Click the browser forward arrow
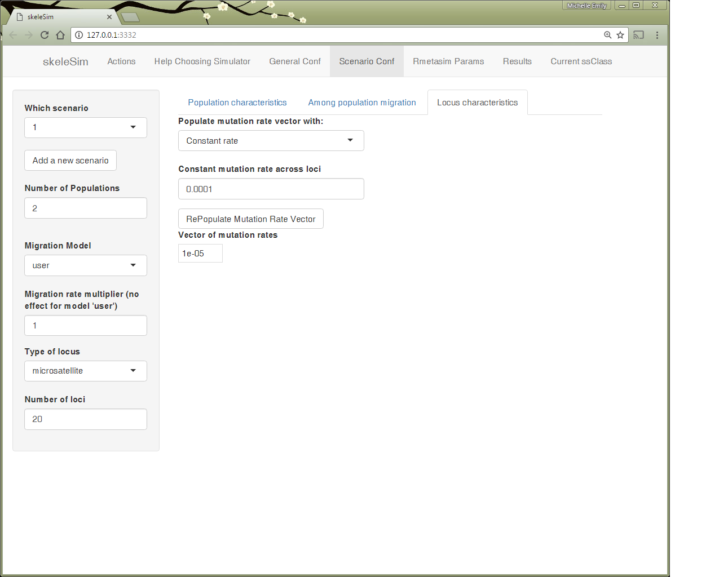 click(x=29, y=35)
